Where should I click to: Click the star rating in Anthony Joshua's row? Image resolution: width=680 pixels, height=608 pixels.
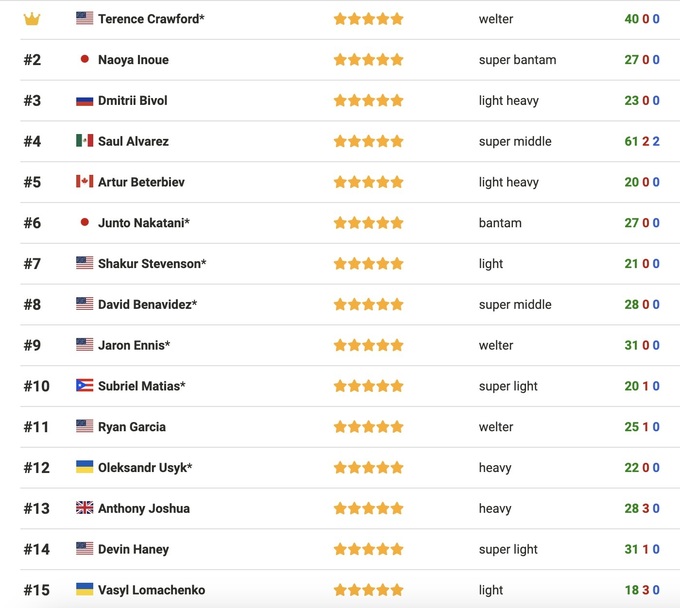pyautogui.click(x=368, y=508)
